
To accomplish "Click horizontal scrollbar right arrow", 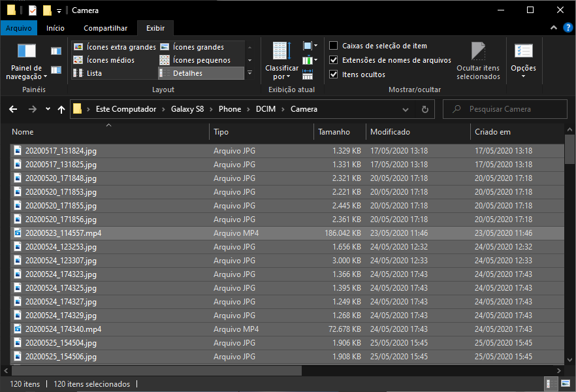I will tap(559, 370).
